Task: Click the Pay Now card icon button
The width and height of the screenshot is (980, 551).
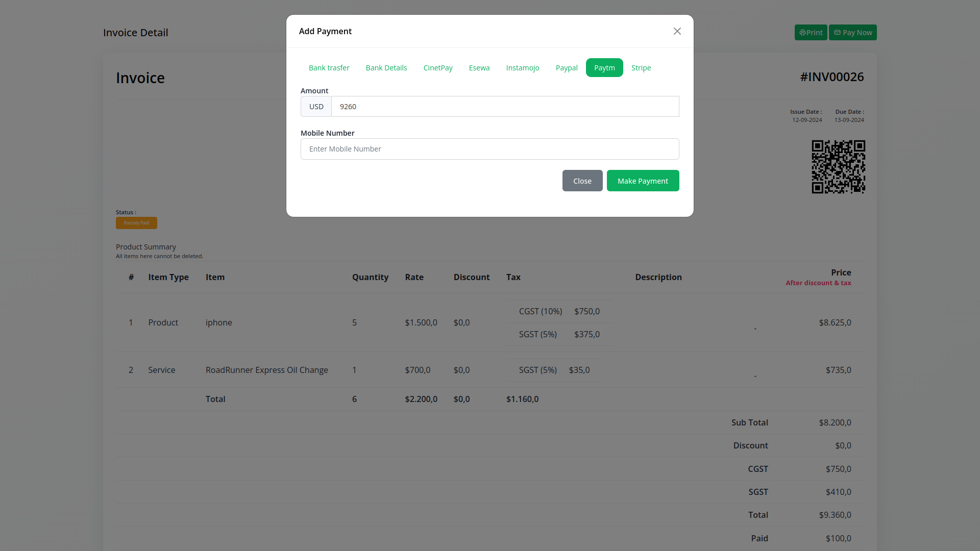Action: coord(852,33)
